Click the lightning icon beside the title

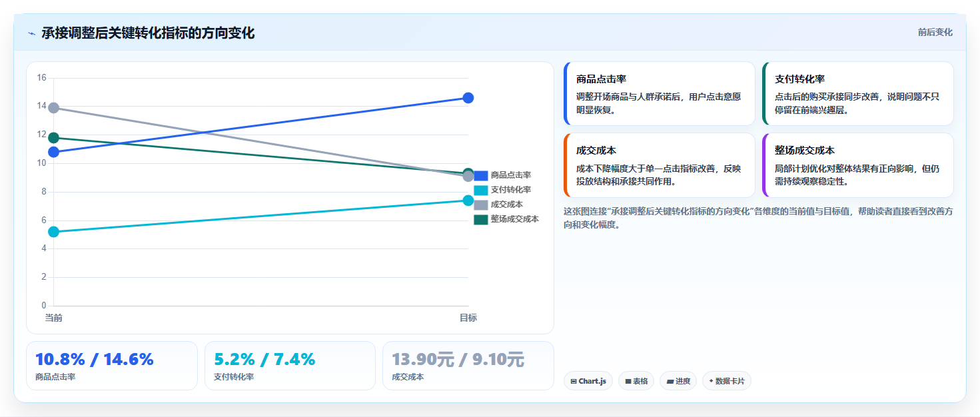[31, 33]
